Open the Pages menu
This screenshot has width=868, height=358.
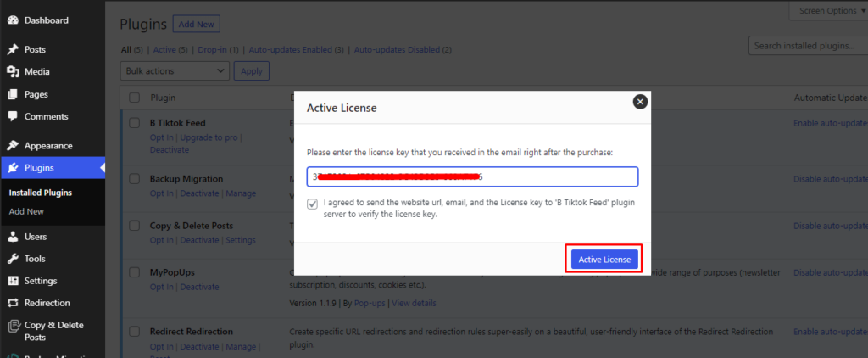coord(36,94)
